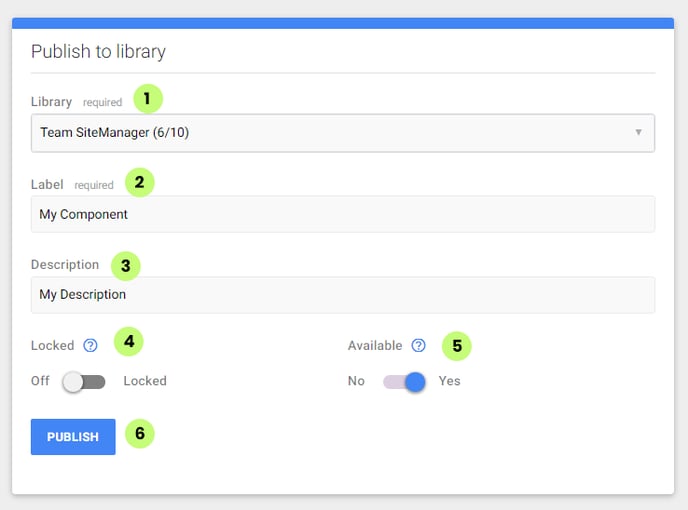Open the Library dropdown arrow

pyautogui.click(x=638, y=132)
